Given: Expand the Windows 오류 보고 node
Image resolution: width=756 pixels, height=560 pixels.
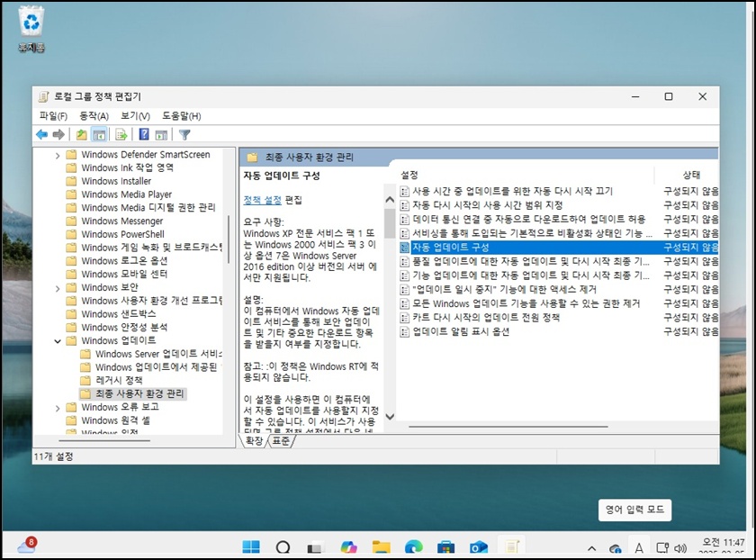Looking at the screenshot, I should (x=58, y=408).
